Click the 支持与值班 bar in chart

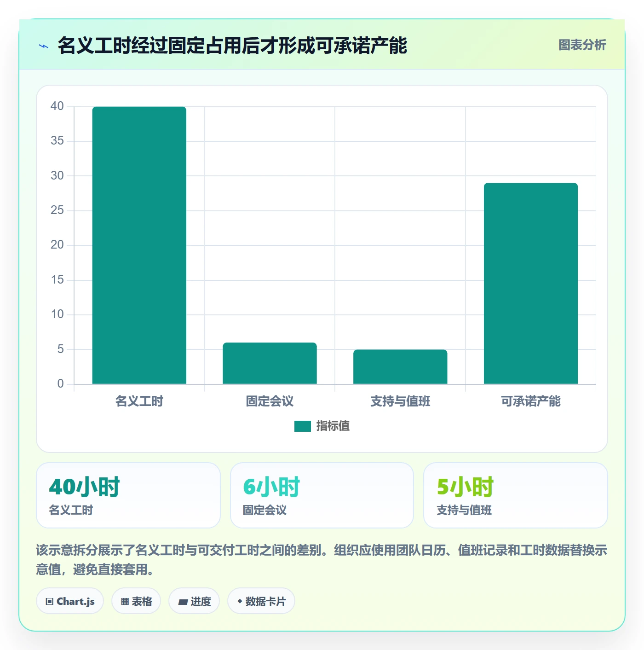click(400, 367)
